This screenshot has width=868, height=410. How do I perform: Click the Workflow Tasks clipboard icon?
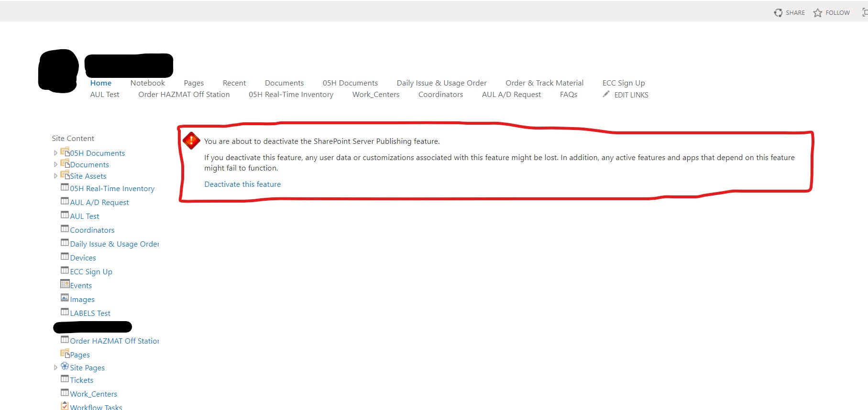[65, 406]
